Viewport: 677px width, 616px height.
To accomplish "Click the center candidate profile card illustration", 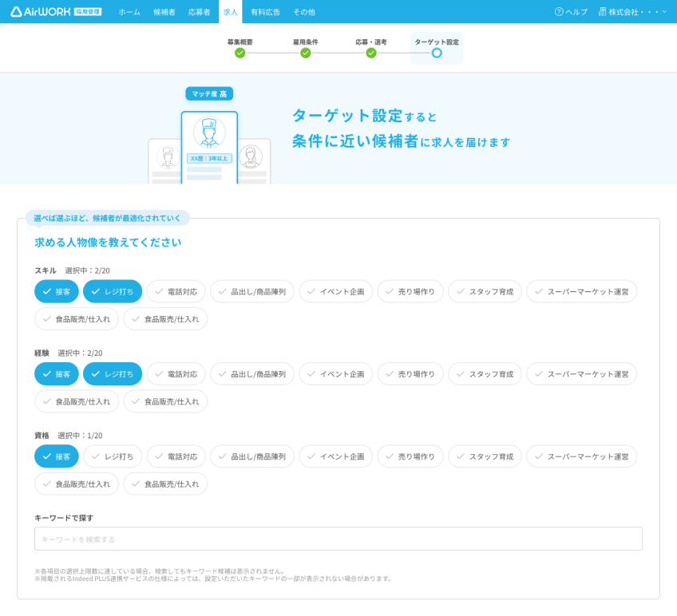I will pyautogui.click(x=209, y=148).
